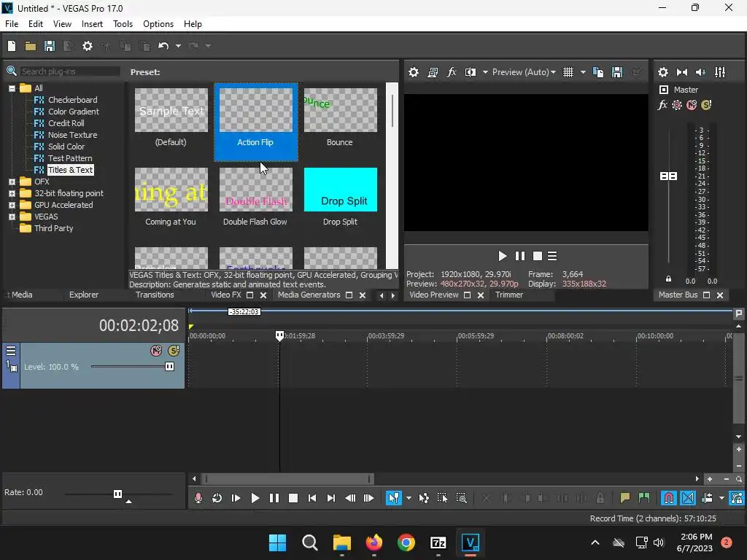Viewport: 747px width, 560px height.
Task: Click the Search plug-ins field
Action: (x=70, y=71)
